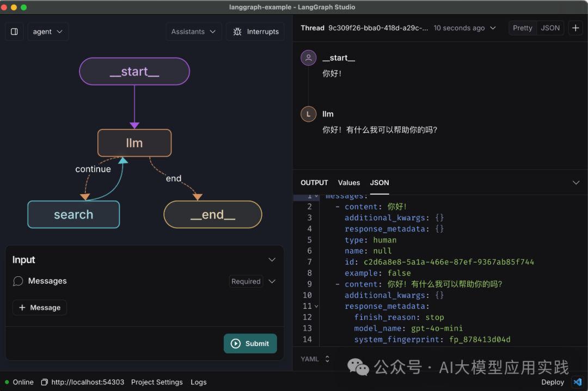This screenshot has width=588, height=391.
Task: Select the Pretty display mode
Action: 522,28
